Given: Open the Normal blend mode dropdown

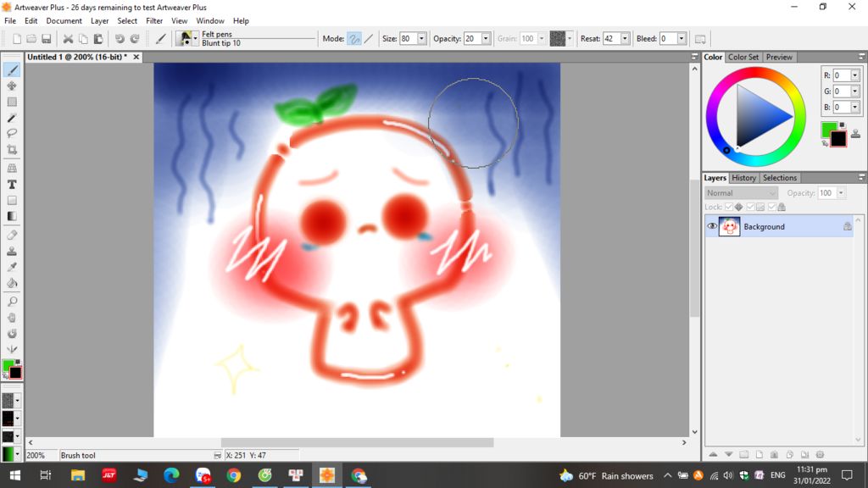Looking at the screenshot, I should [x=741, y=193].
